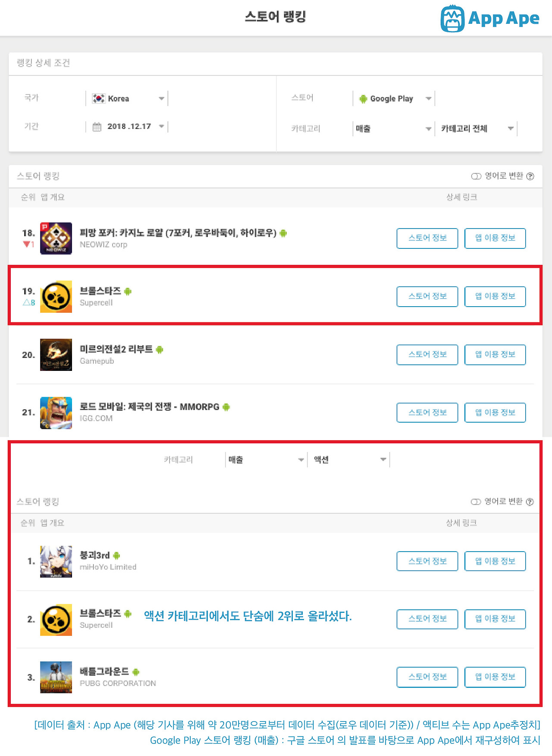This screenshot has height=756, width=552.
Task: Click the 붕괴3rd app icon
Action: coord(56,562)
